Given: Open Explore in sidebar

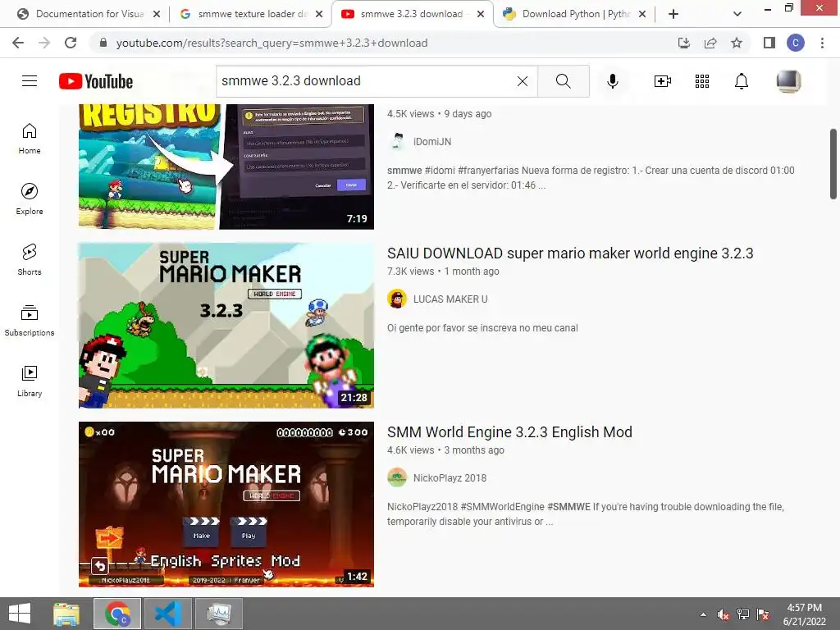Looking at the screenshot, I should [x=30, y=199].
